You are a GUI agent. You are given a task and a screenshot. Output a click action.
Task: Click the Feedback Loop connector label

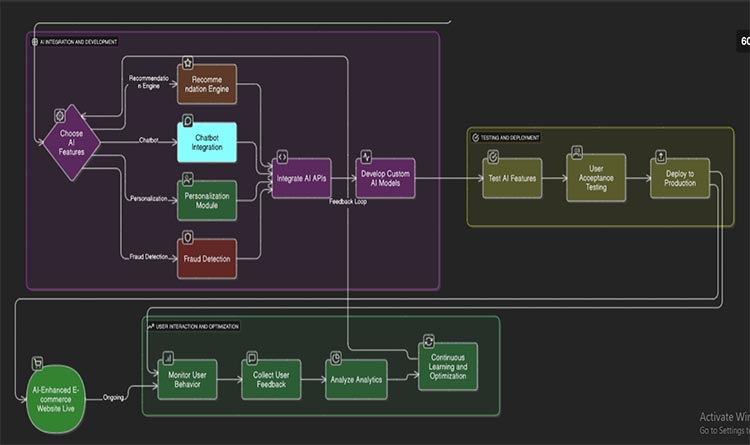point(350,201)
